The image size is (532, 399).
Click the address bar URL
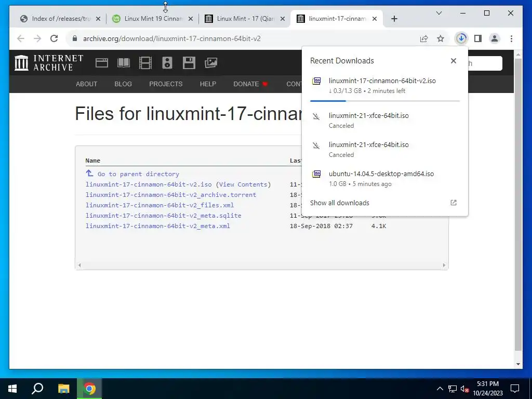click(x=171, y=38)
